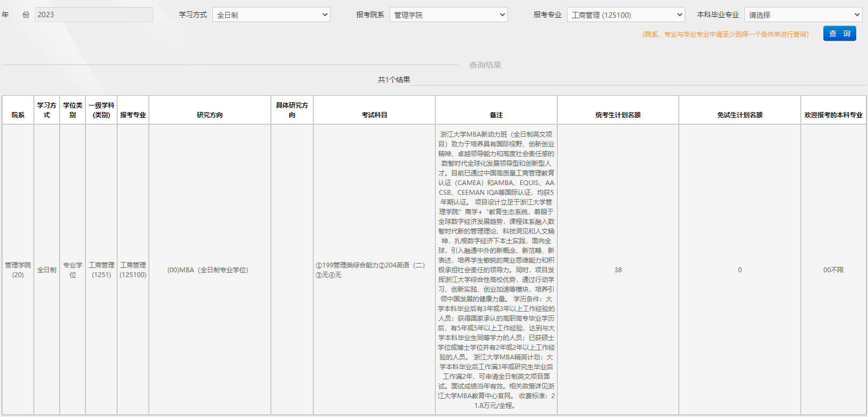Screen dimensions: 868x417
Task: Click the 免试生计划名额 column header
Action: (740, 115)
